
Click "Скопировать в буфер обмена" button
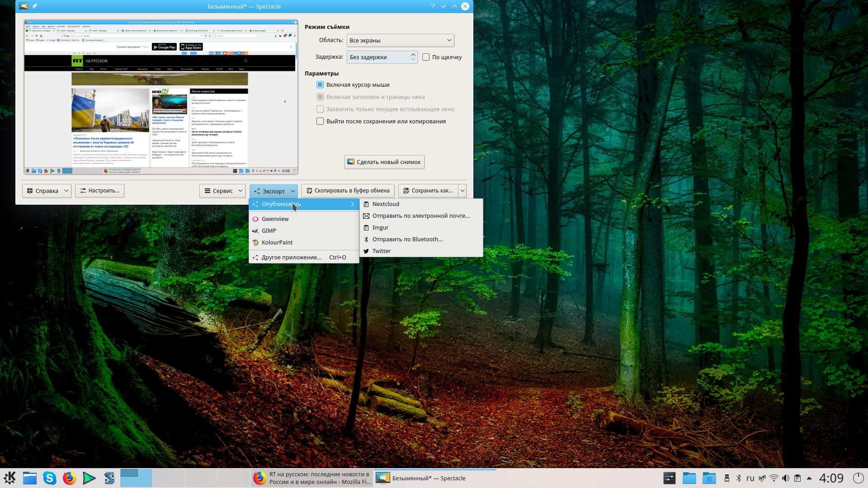(x=348, y=191)
